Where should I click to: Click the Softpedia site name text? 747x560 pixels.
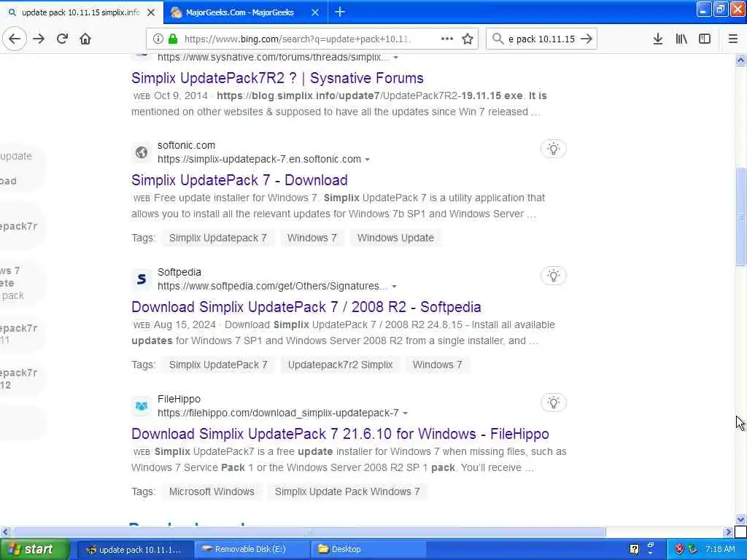[179, 273]
